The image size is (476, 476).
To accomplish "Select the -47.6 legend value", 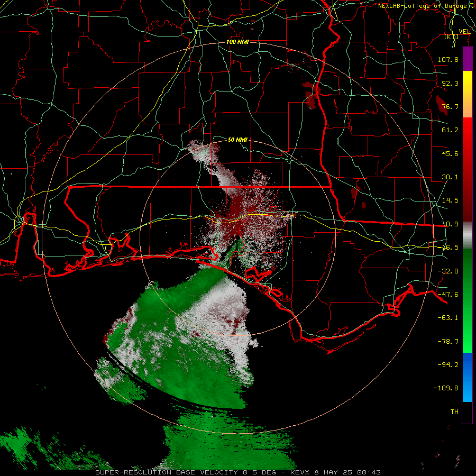I will coord(448,295).
